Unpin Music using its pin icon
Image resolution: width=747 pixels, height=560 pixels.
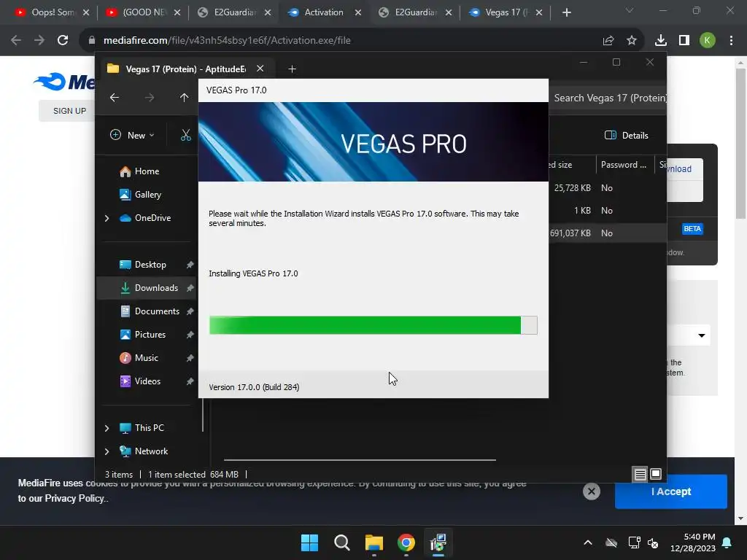pos(190,358)
